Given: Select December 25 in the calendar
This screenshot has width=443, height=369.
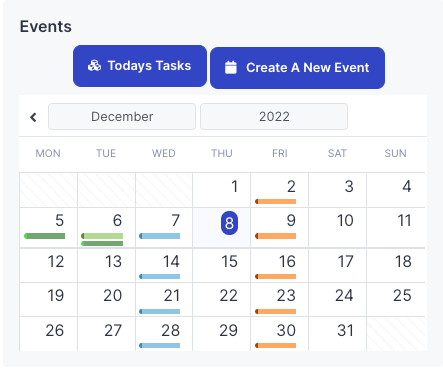Looking at the screenshot, I should coord(396,299).
